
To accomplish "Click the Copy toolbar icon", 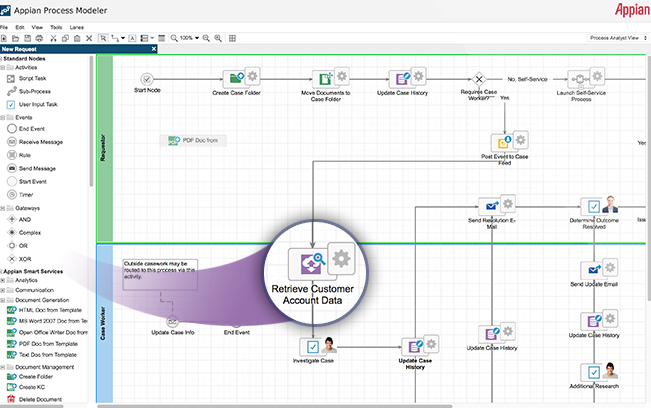I will (x=65, y=38).
